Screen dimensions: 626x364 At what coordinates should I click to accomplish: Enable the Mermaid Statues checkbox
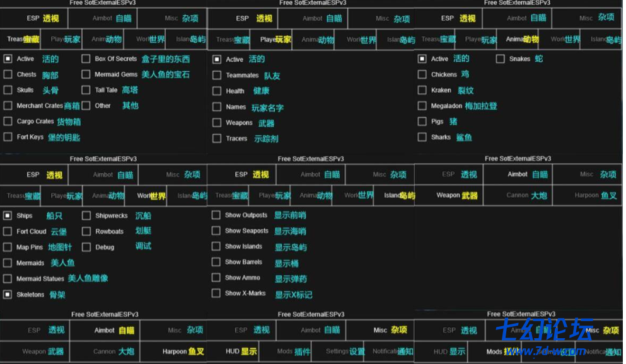coord(7,279)
